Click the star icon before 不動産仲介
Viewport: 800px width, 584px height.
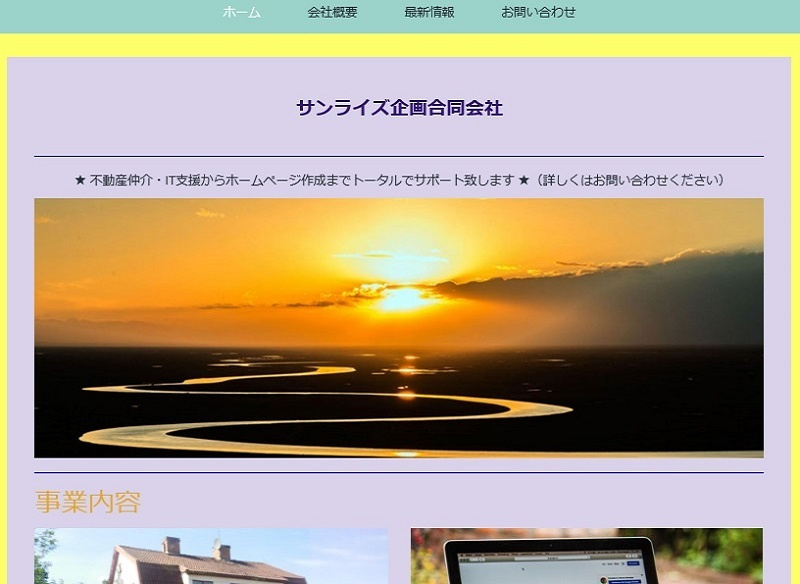coord(80,181)
